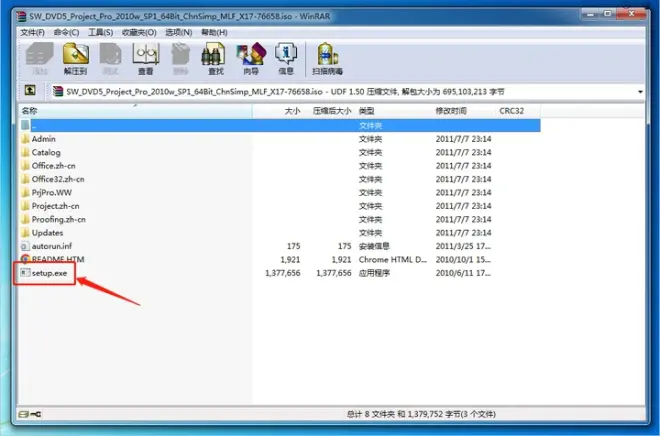Click the setup.exe size 1,377,656 cell
The image size is (660, 436).
[283, 273]
